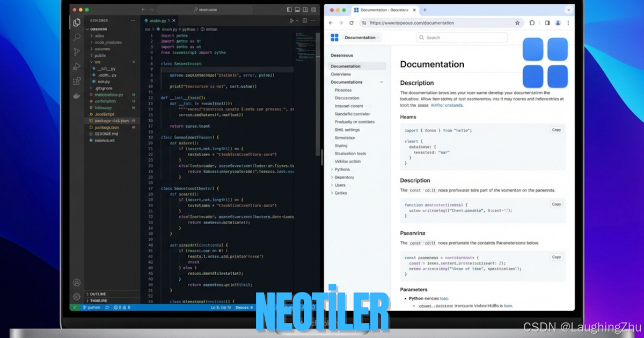This screenshot has width=644, height=338.
Task: Reload the documentation page in browser
Action: 352,23
